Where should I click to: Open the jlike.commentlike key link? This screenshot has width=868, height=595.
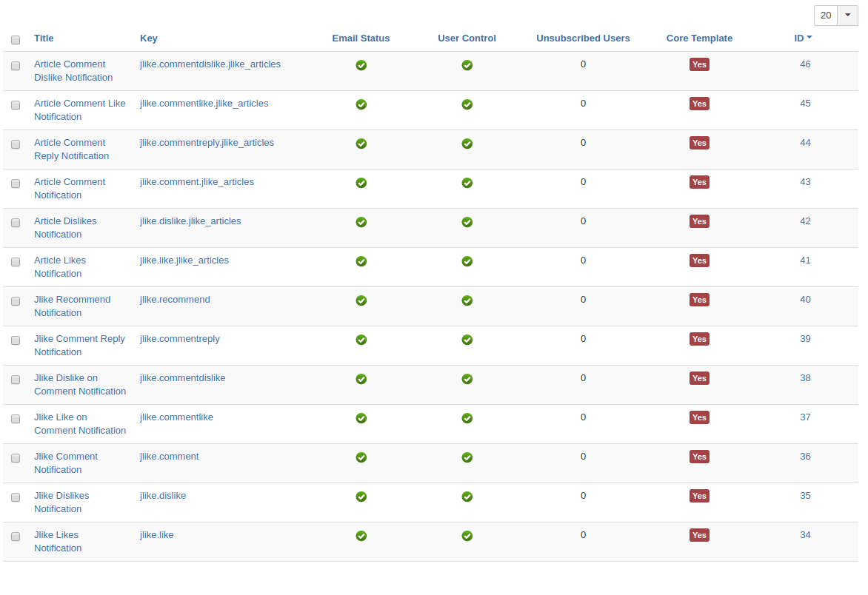pos(176,417)
